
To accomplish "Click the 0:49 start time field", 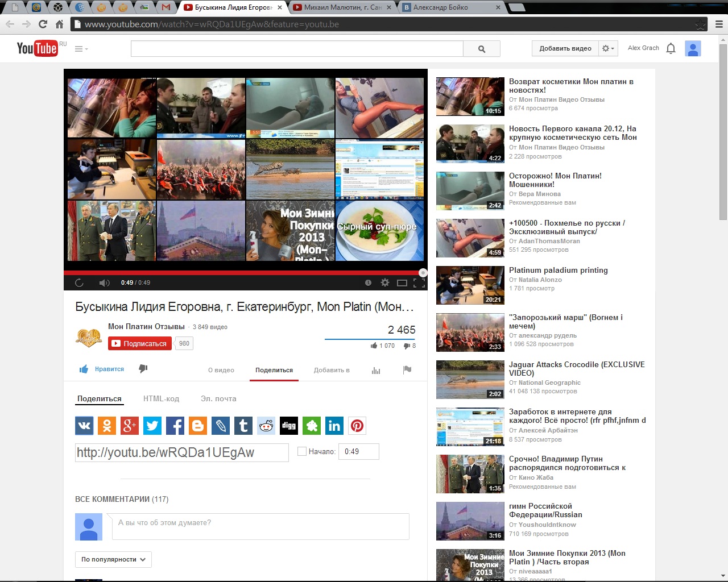I will tap(359, 451).
